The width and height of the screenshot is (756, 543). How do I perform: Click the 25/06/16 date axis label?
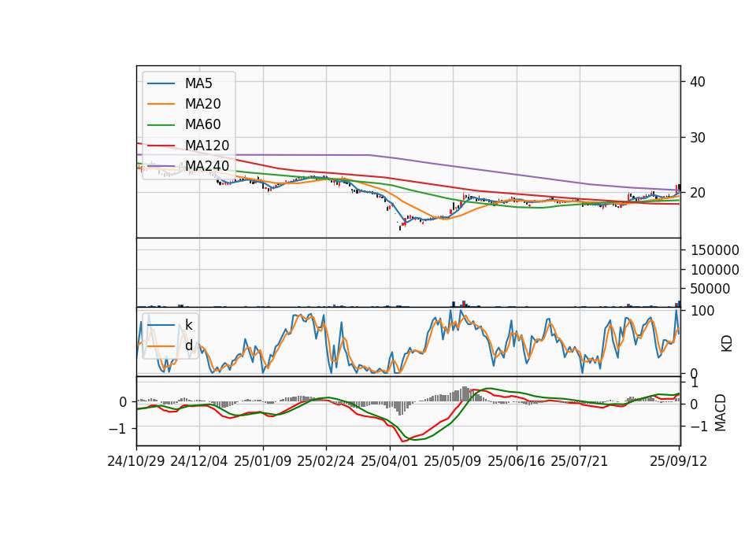(517, 462)
